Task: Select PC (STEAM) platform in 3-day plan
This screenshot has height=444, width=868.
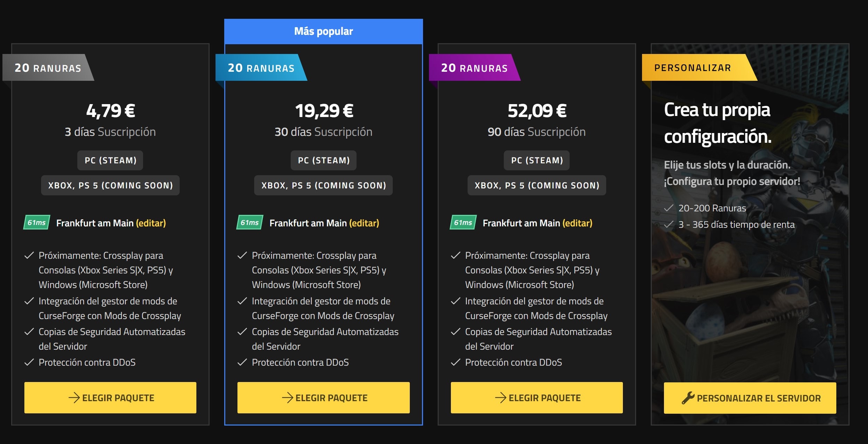Action: (110, 160)
